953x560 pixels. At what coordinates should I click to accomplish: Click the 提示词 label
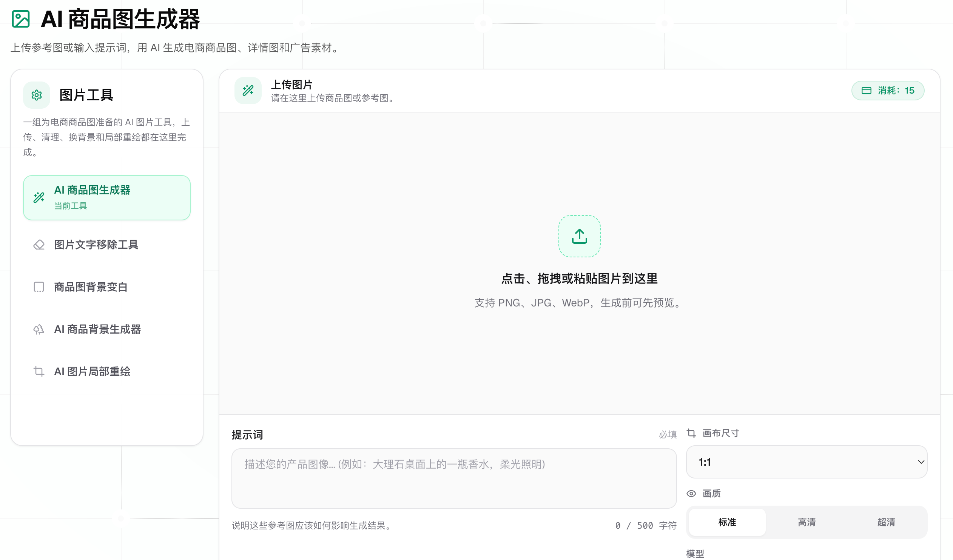click(x=247, y=435)
